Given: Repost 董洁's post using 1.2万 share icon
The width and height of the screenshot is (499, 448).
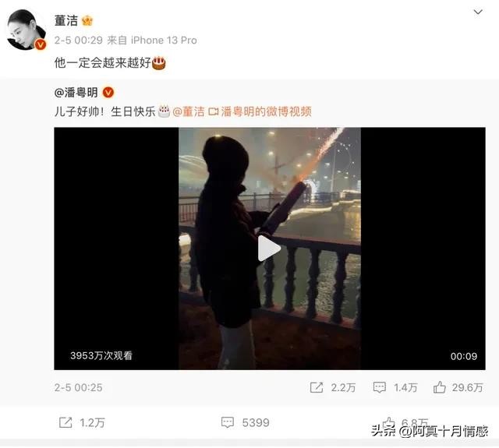Looking at the screenshot, I should click(x=82, y=423).
